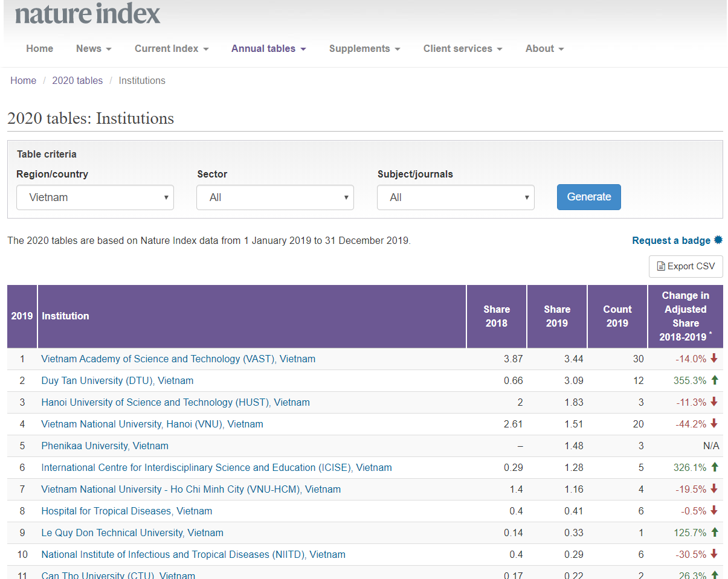The image size is (728, 579).
Task: Click the Count 2019 value 30
Action: click(638, 359)
